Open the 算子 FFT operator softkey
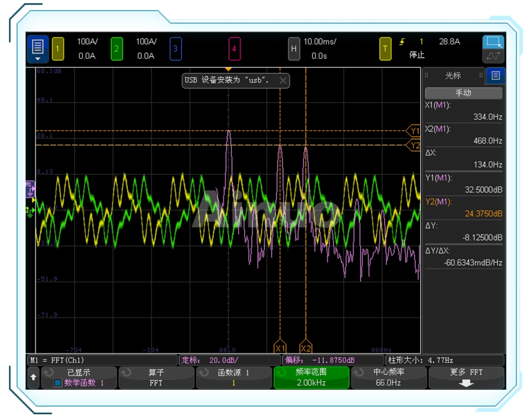The image size is (532, 418). (156, 378)
